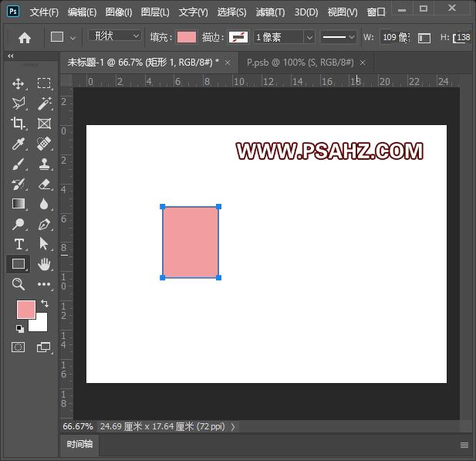Select the Clone Stamp tool

(44, 164)
